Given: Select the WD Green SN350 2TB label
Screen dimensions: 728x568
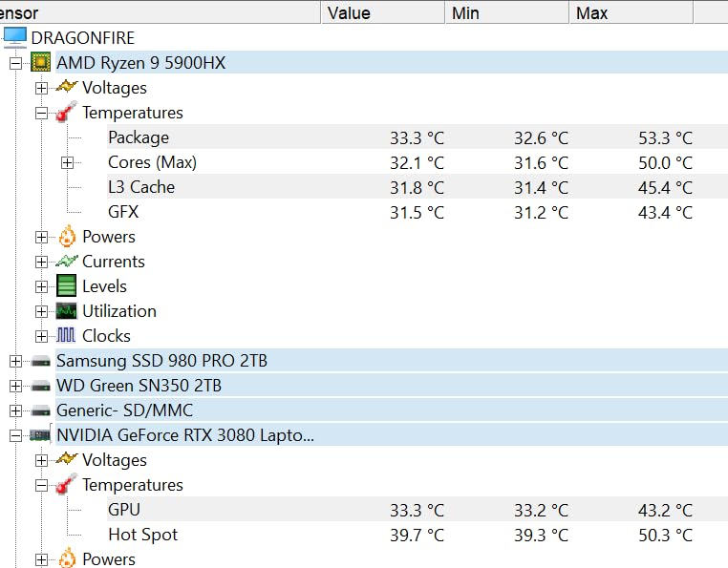Looking at the screenshot, I should 139,386.
